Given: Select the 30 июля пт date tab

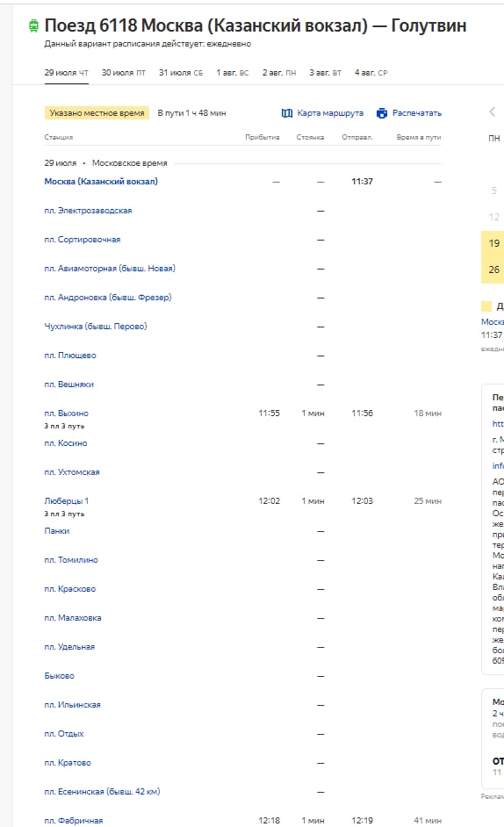Looking at the screenshot, I should pos(124,73).
